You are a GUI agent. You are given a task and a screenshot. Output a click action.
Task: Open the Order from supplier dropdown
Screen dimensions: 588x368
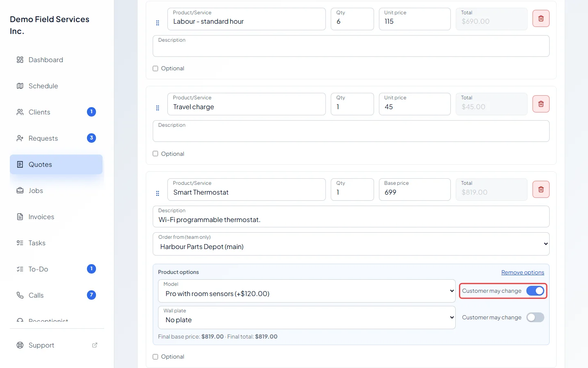[x=351, y=244]
